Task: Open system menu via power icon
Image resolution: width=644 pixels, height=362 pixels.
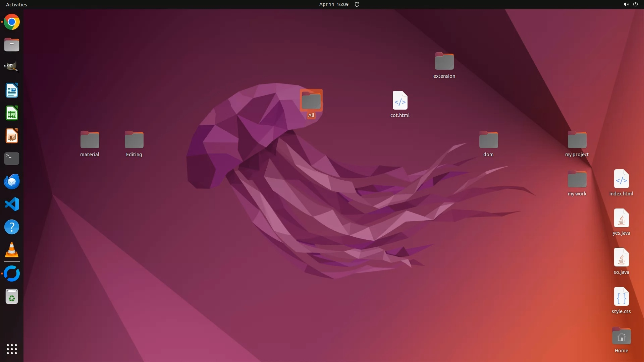Action: point(635,4)
